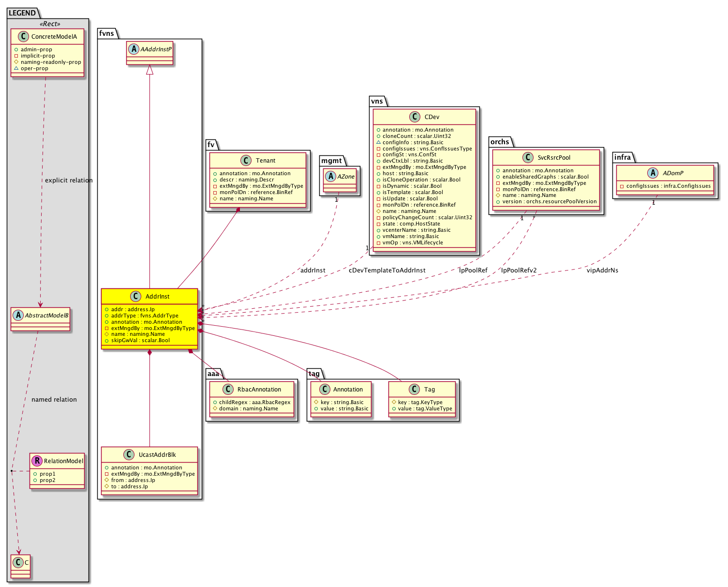Viewport: 728px width, 587px height.
Task: Click the AZone abstract class icon
Action: 330,177
